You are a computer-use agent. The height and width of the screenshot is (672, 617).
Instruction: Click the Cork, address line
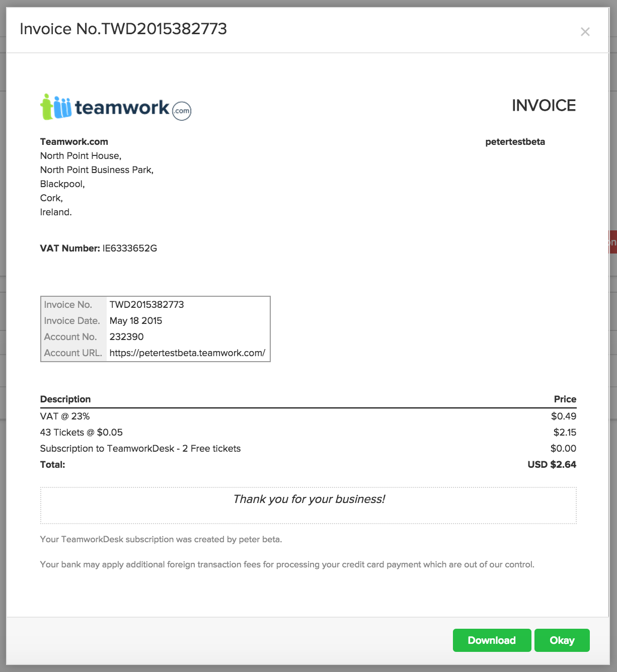(51, 198)
